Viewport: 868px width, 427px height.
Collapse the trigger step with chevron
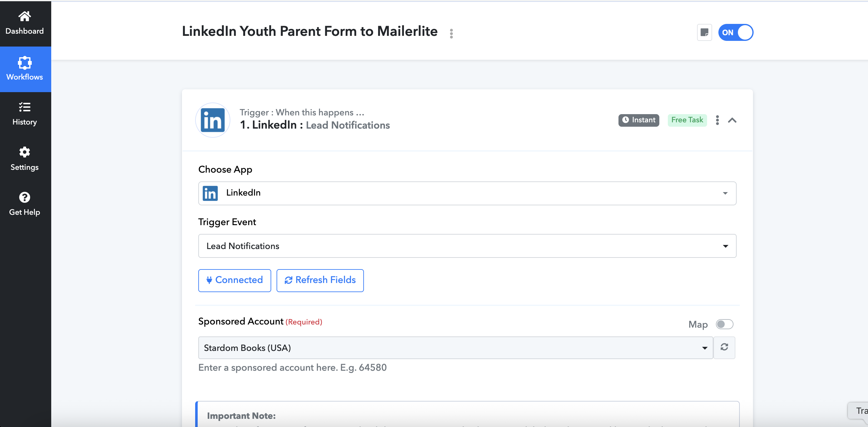click(732, 120)
